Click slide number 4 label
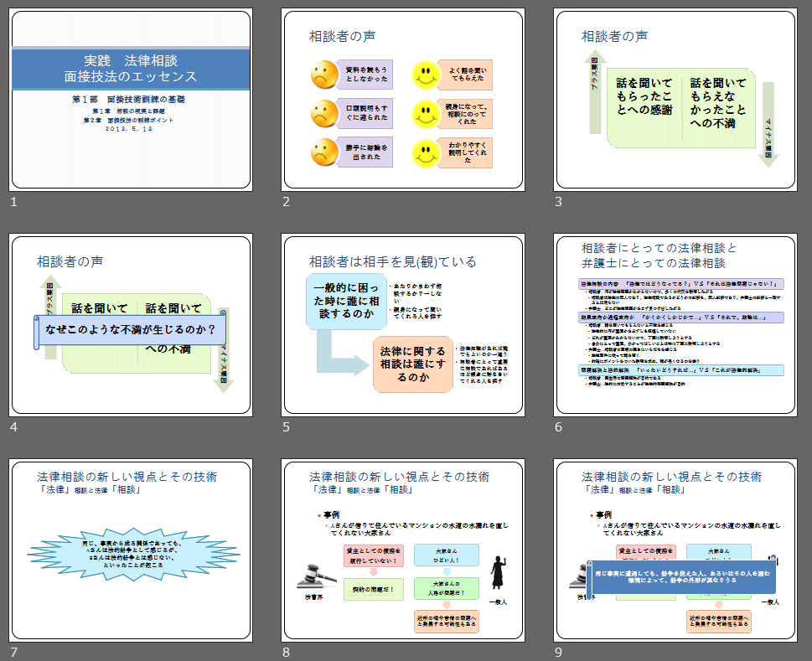Viewport: 812px width, 661px height. coord(14,427)
